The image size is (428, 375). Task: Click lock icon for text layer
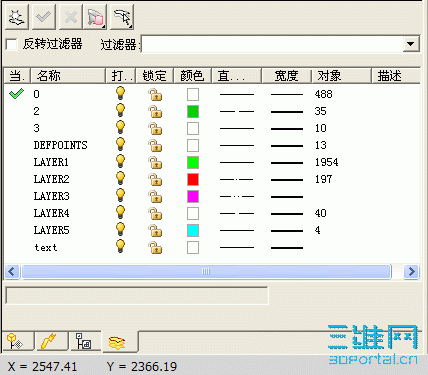[155, 247]
